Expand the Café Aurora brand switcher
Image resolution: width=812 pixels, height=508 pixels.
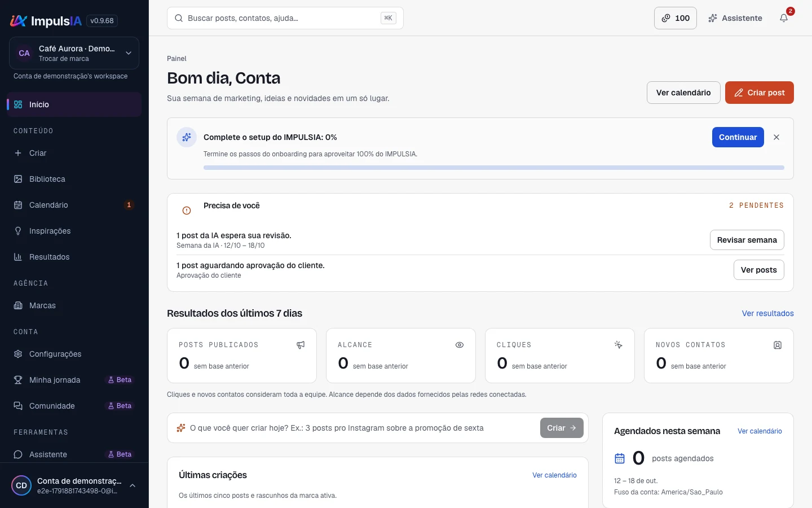[74, 53]
